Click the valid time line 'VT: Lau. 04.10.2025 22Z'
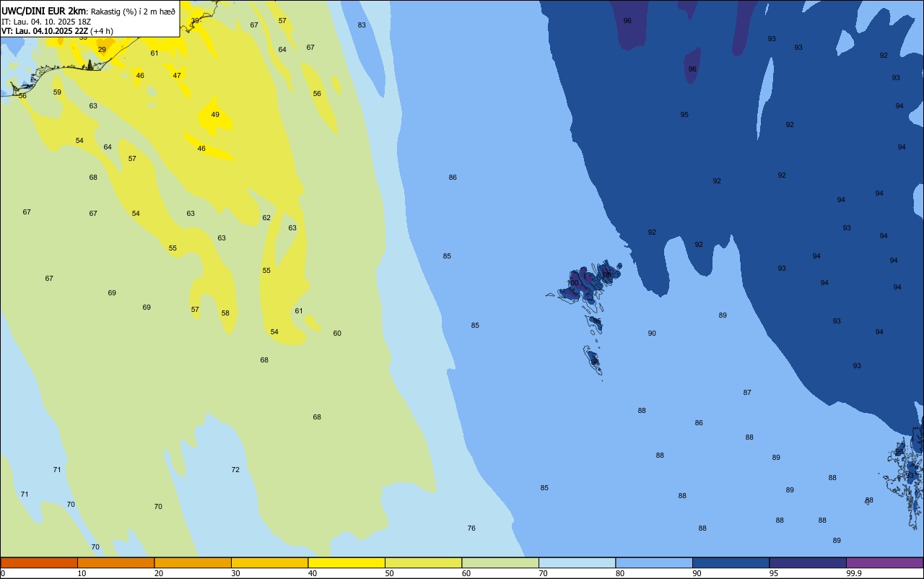Screen dimensions: 924x579 [x=45, y=31]
